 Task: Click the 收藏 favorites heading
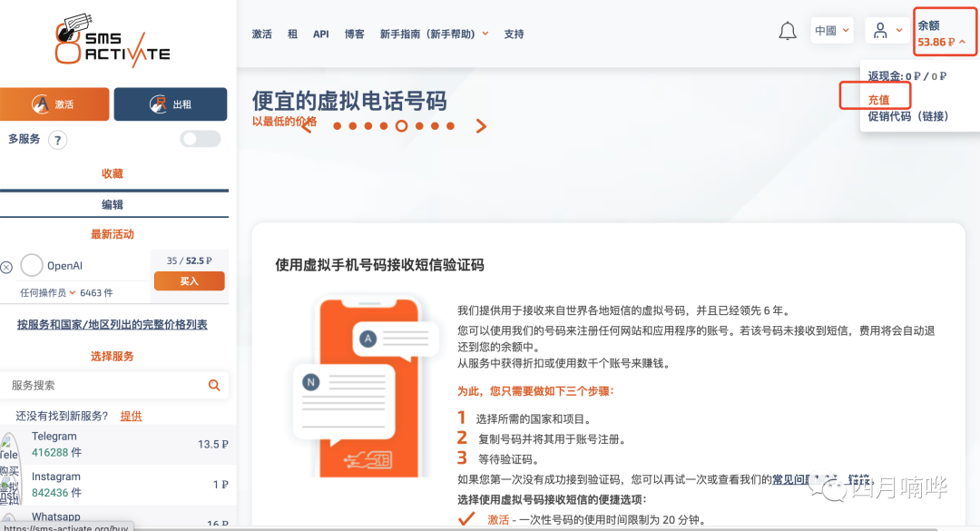(113, 173)
